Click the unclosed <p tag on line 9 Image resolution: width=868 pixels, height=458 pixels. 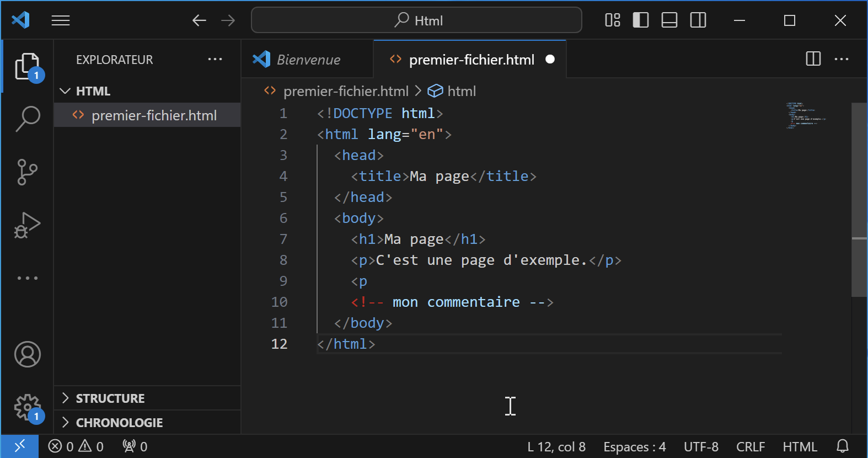click(x=359, y=281)
